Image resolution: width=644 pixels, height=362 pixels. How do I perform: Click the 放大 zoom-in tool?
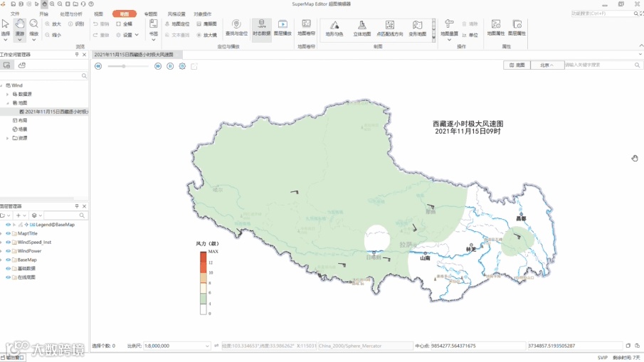click(53, 23)
